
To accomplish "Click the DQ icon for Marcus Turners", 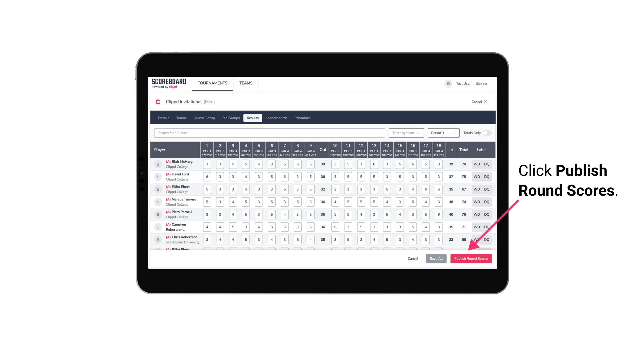I will pos(486,202).
